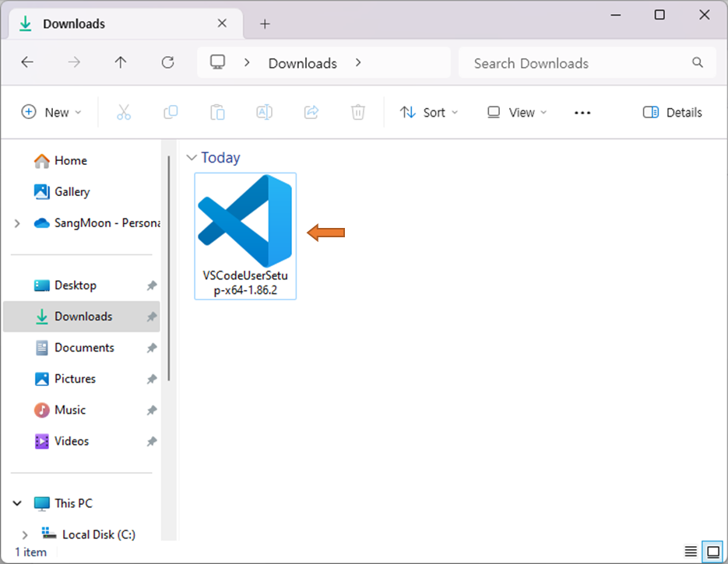Click the chevron after Downloads breadcrumb
Screen dimensions: 728x564
(358, 62)
